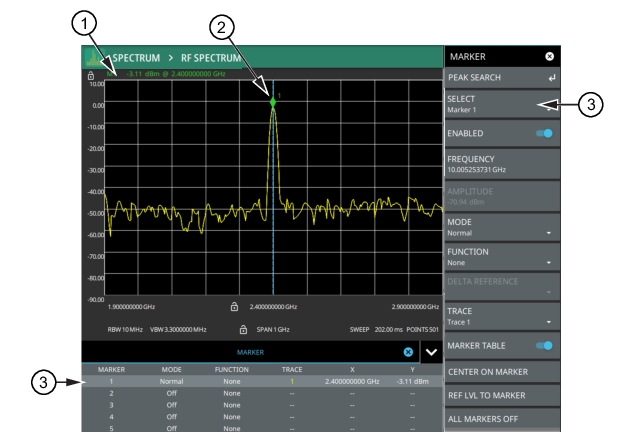The height and width of the screenshot is (441, 634).
Task: Toggle the marker ENABLED switch
Action: click(x=543, y=132)
